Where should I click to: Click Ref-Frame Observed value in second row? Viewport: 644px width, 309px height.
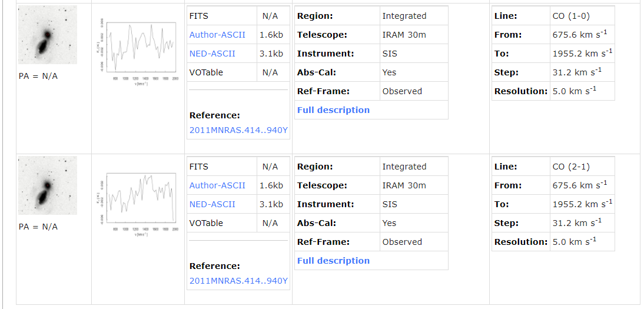tap(402, 242)
